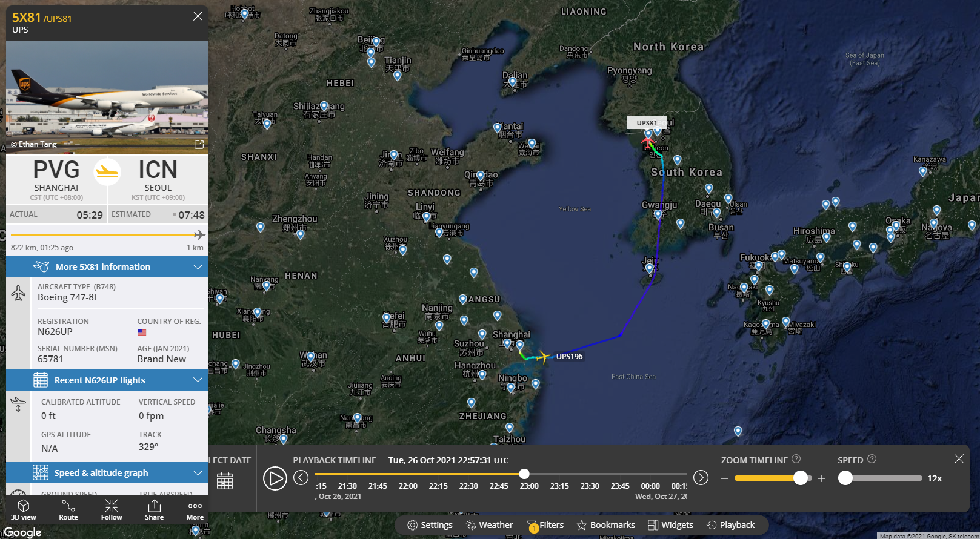Open the aircraft photo in full view
980x539 pixels.
199,144
